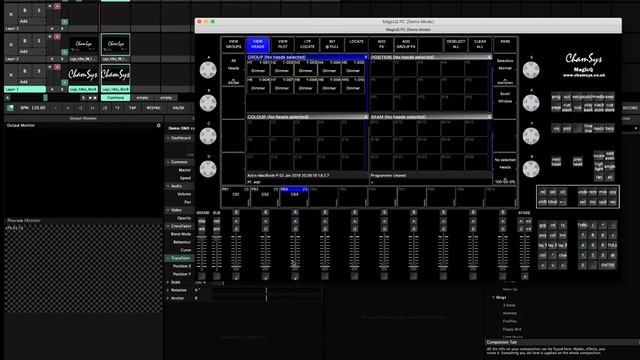Screen dimensions: 640x360
Task: Select highlighted playback PB3 CS3
Action: tap(294, 197)
